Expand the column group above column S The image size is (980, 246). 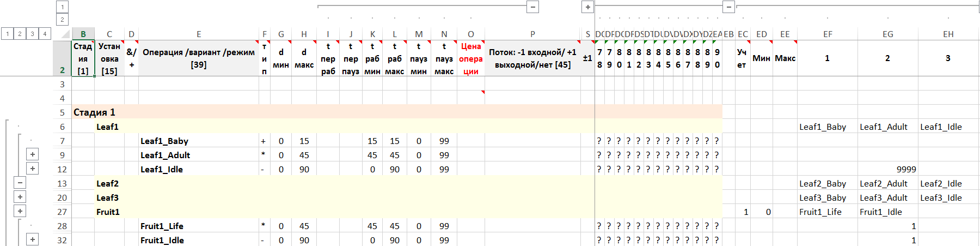click(x=587, y=7)
